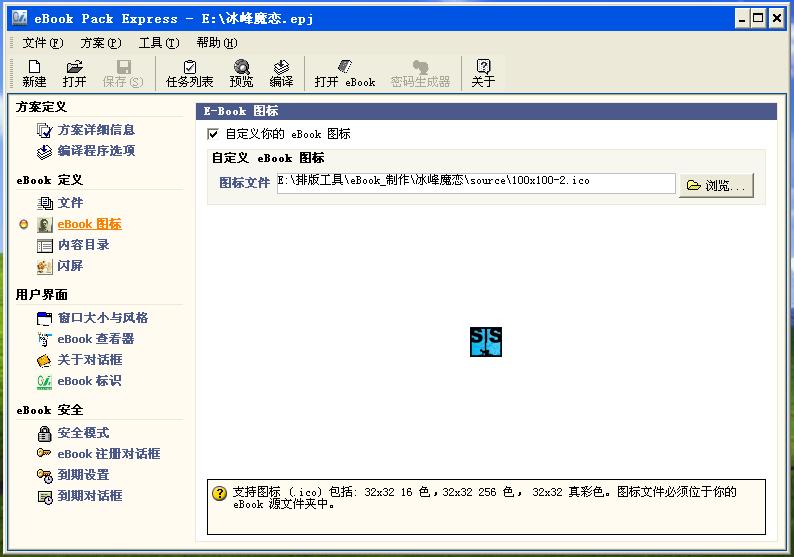Image resolution: width=794 pixels, height=557 pixels.
Task: Select the eBook 注册对话框 key icon
Action: (44, 453)
